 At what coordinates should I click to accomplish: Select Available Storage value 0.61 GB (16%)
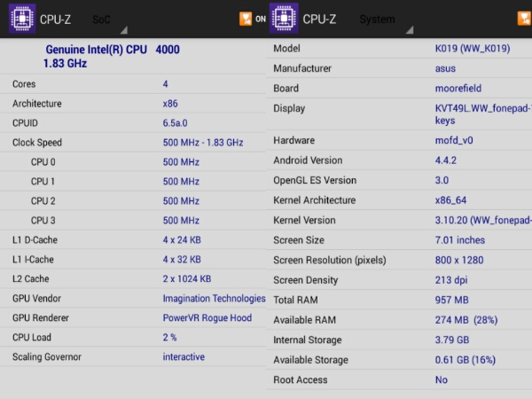465,360
